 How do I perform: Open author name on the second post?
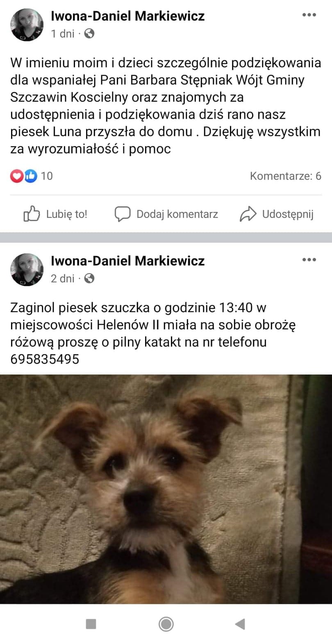(127, 261)
